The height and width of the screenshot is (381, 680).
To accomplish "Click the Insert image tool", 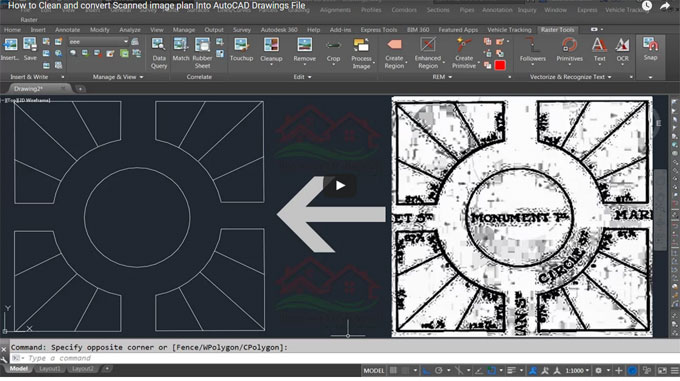I will tap(10, 49).
